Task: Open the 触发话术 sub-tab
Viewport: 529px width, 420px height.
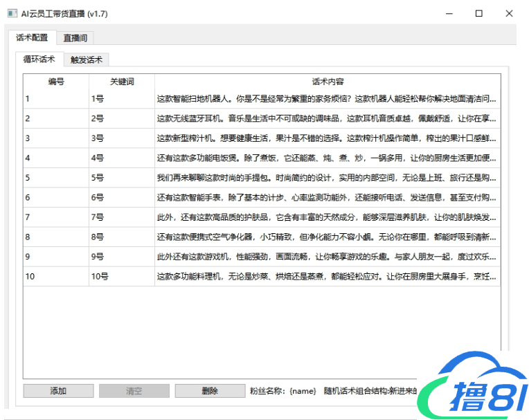Action: [x=87, y=60]
